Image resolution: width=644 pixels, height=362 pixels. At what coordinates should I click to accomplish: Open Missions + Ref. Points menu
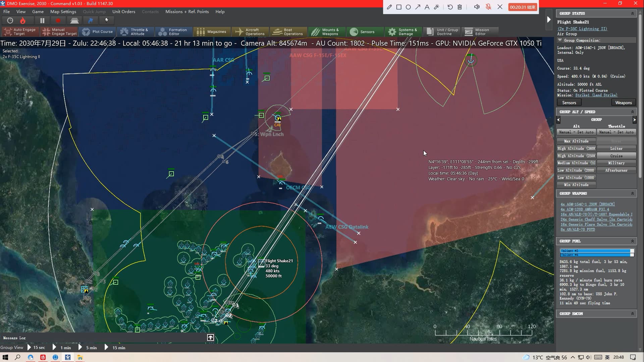[x=187, y=11]
